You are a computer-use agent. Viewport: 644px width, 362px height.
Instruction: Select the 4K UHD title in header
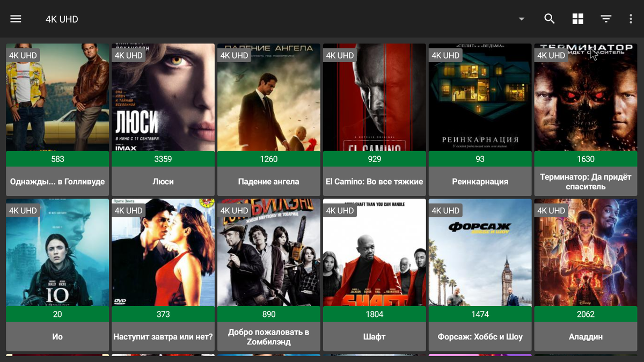62,19
